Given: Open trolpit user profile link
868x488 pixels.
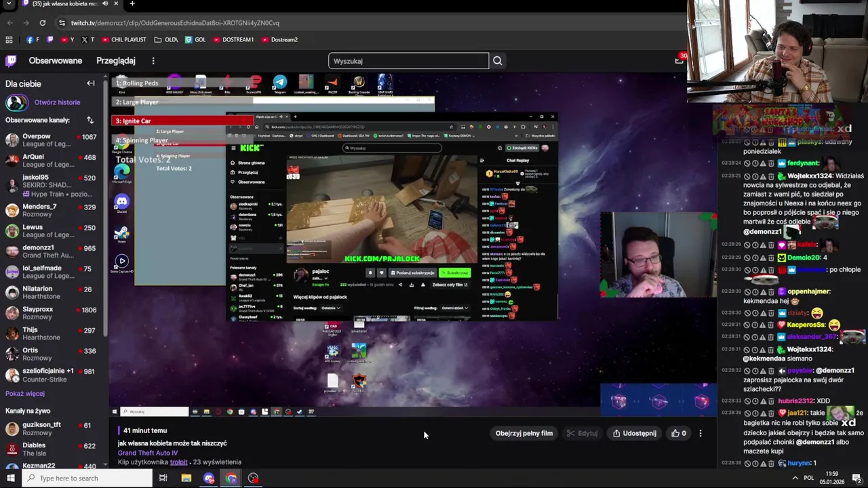Looking at the screenshot, I should [x=179, y=462].
